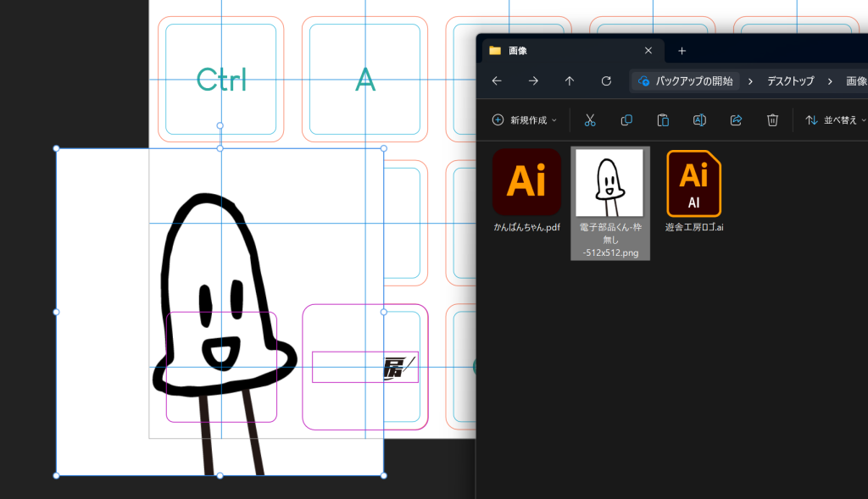This screenshot has width=868, height=499.
Task: Close the 画像 Explorer tab
Action: tap(648, 50)
